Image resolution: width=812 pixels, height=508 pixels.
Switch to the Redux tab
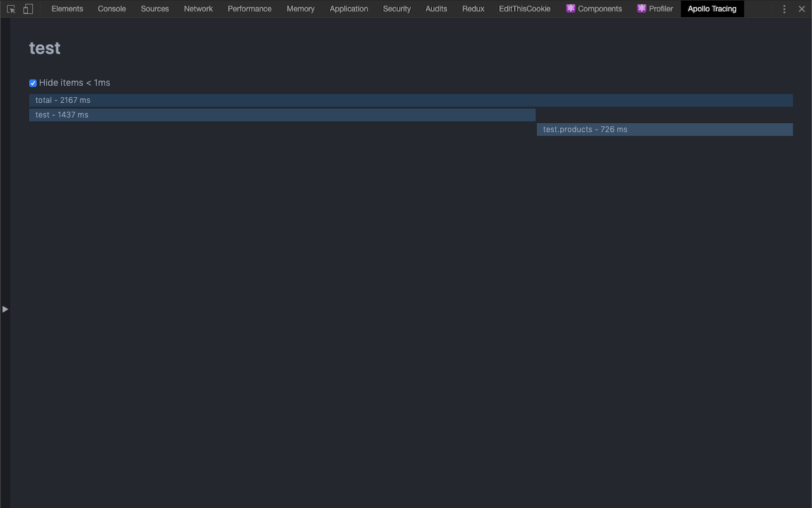point(473,9)
